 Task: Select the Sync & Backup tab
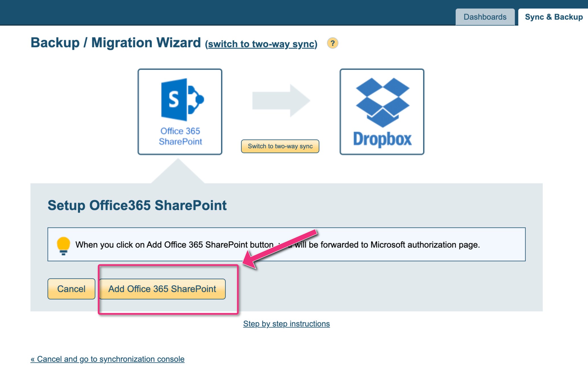(553, 17)
